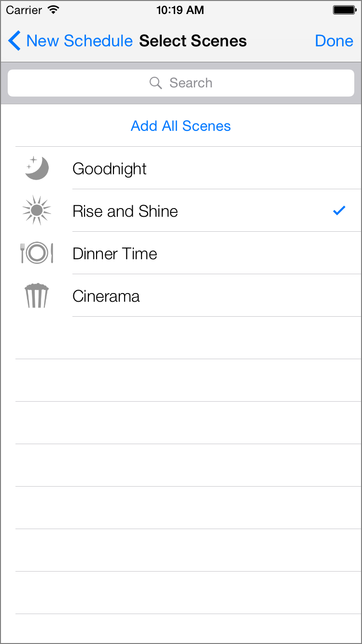Tap the battery status icon
Screen dimensions: 362x644
tap(344, 10)
